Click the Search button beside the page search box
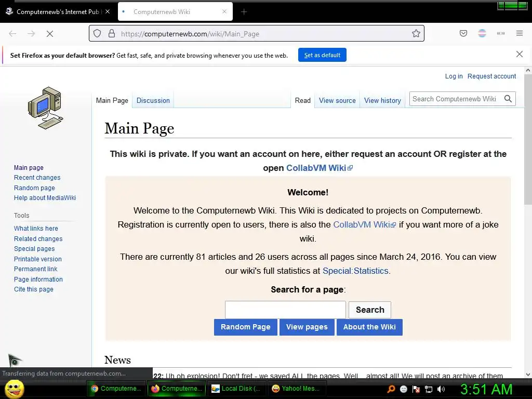532x399 pixels. pos(370,310)
